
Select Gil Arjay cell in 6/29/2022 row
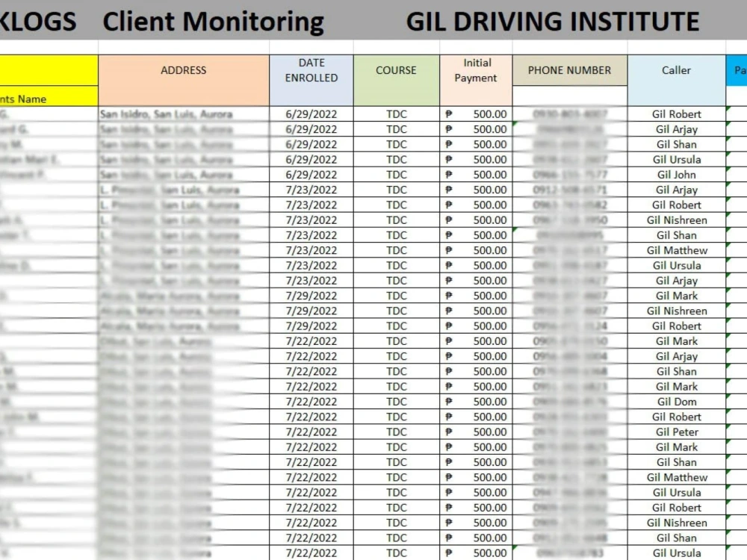click(x=677, y=129)
